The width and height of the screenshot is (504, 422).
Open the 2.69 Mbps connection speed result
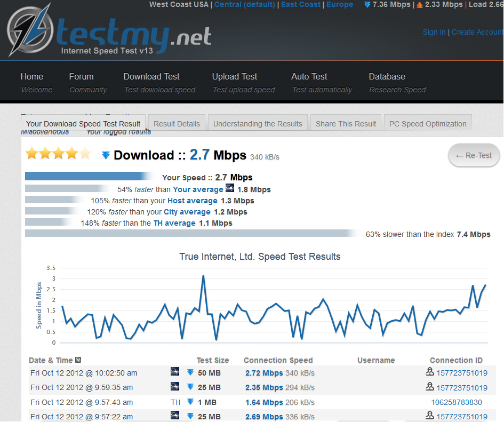pos(264,417)
